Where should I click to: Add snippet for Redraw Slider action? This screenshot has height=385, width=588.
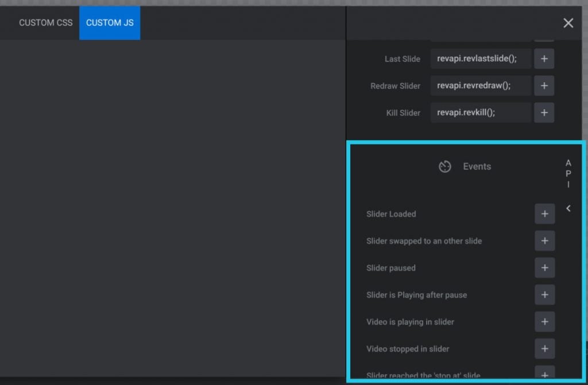544,85
